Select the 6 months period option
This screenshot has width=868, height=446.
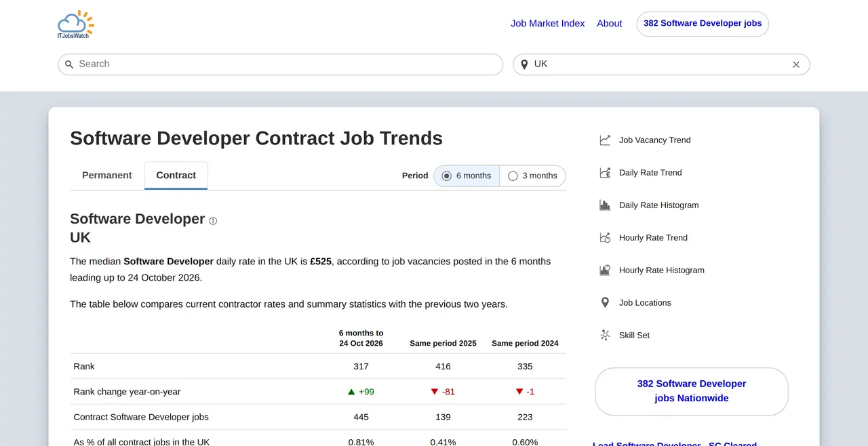(x=467, y=176)
